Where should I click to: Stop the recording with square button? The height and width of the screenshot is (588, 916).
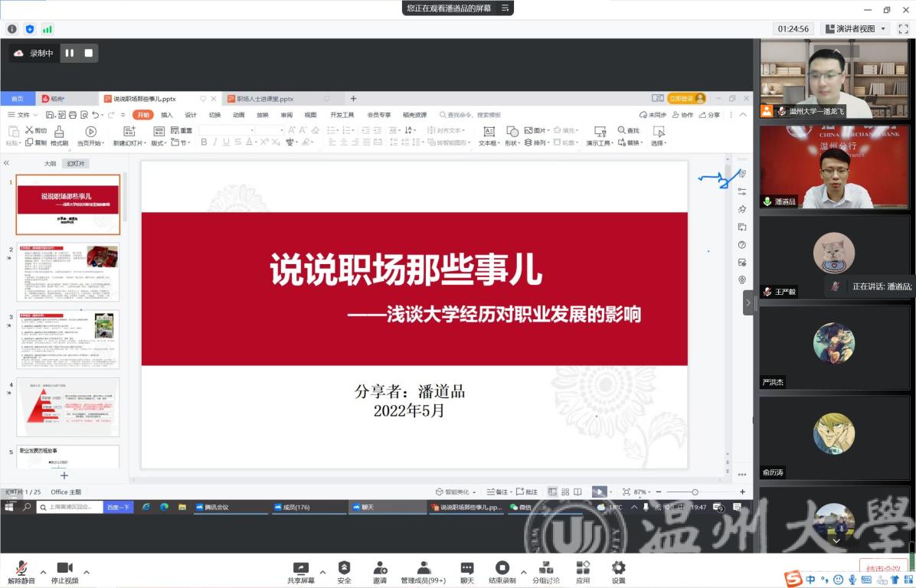pyautogui.click(x=88, y=53)
